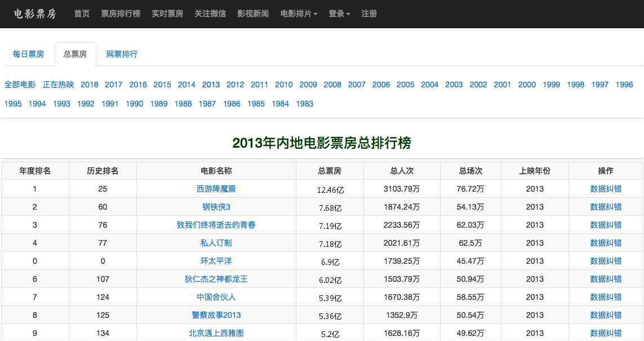Image resolution: width=644 pixels, height=341 pixels.
Task: Choose year 2008 filter
Action: click(332, 85)
